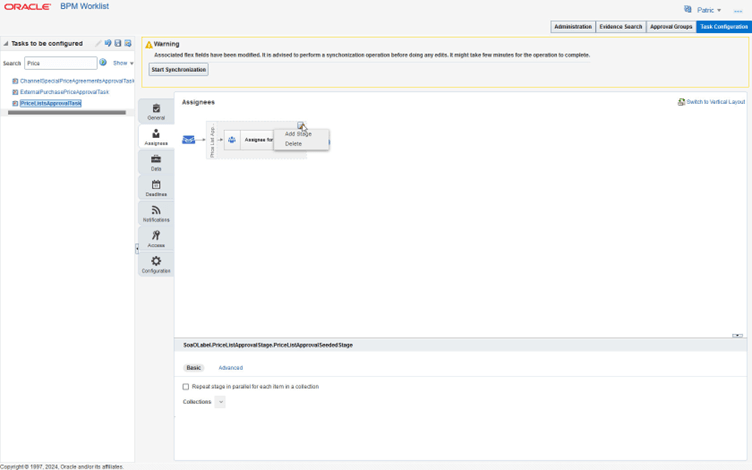Click the task search input field
This screenshot has width=752, height=470.
coord(60,63)
